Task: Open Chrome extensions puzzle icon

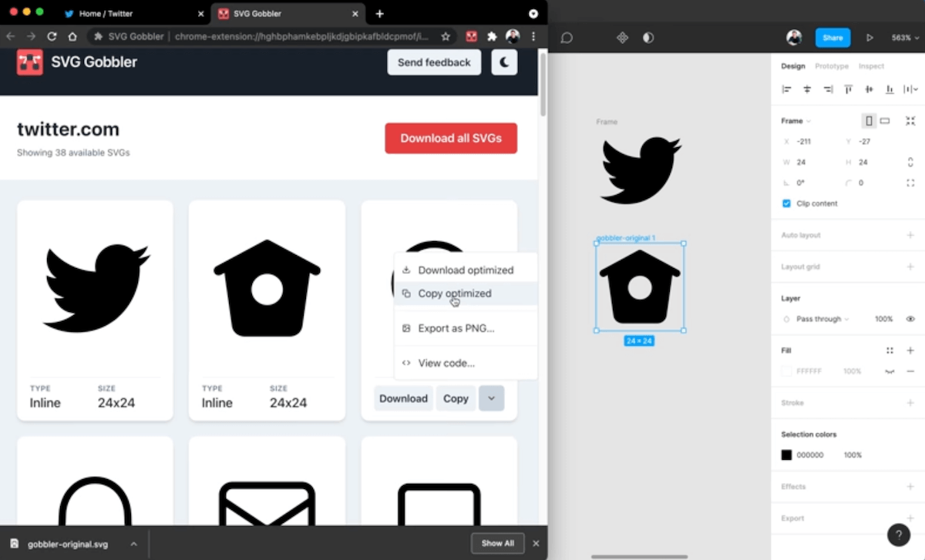Action: point(492,36)
